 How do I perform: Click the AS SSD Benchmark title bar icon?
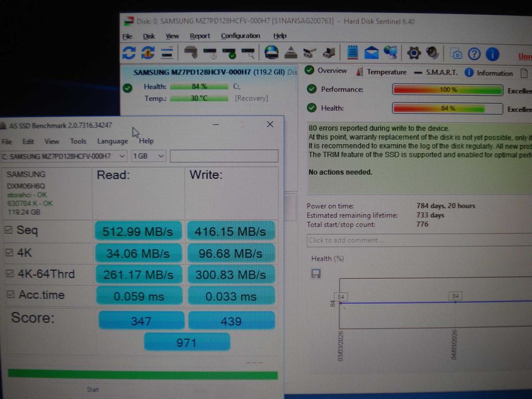click(x=3, y=126)
